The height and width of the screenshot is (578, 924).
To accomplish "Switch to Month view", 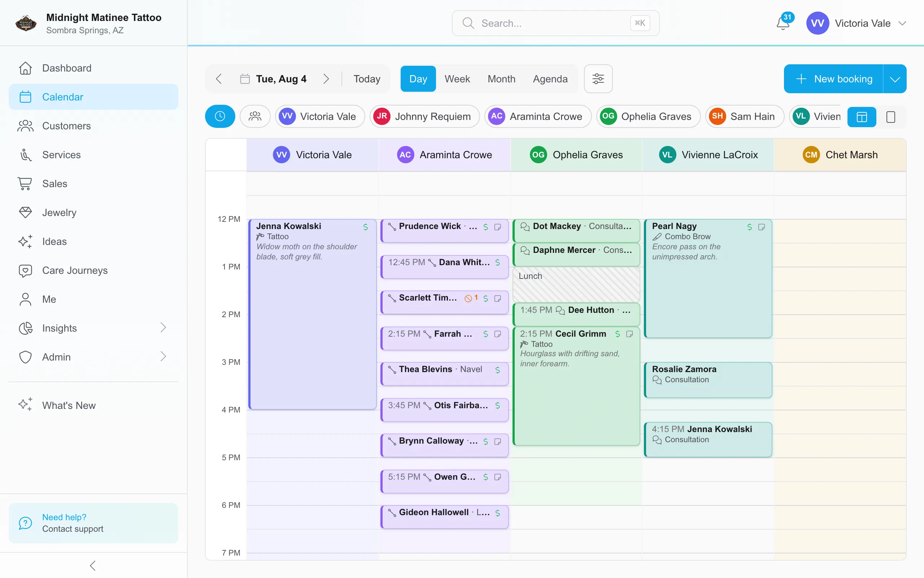I will click(501, 79).
